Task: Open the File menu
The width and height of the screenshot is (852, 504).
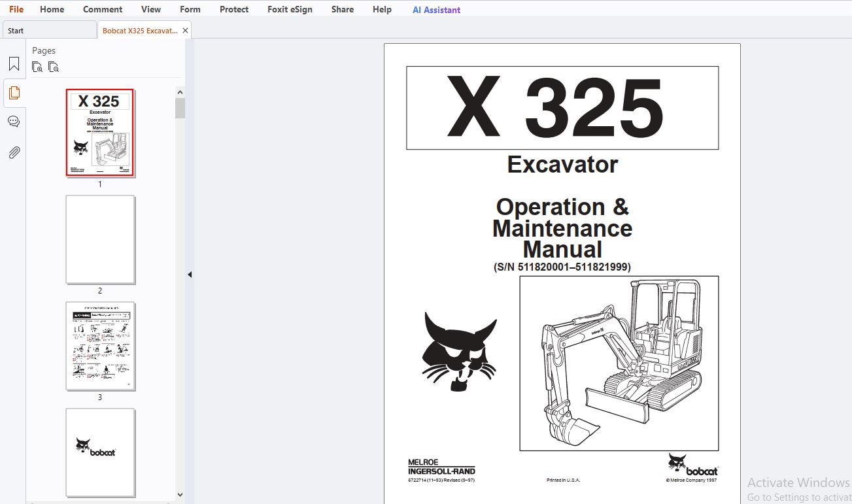Action: (16, 9)
